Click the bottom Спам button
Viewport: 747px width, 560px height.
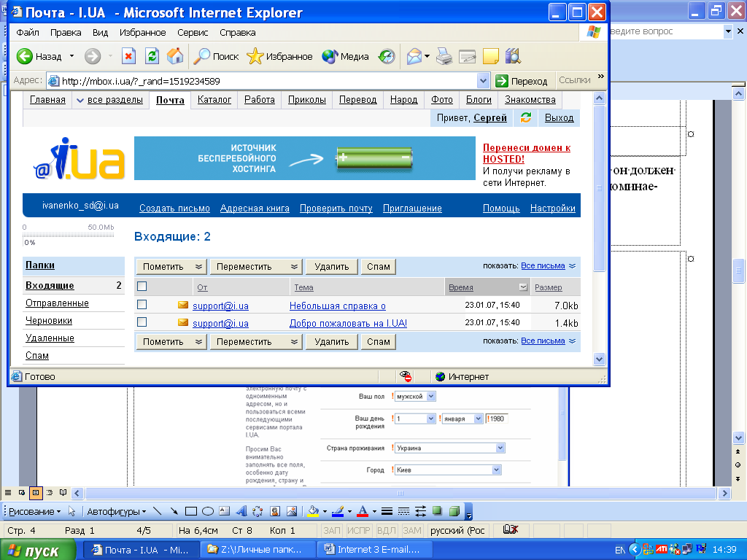tap(379, 342)
